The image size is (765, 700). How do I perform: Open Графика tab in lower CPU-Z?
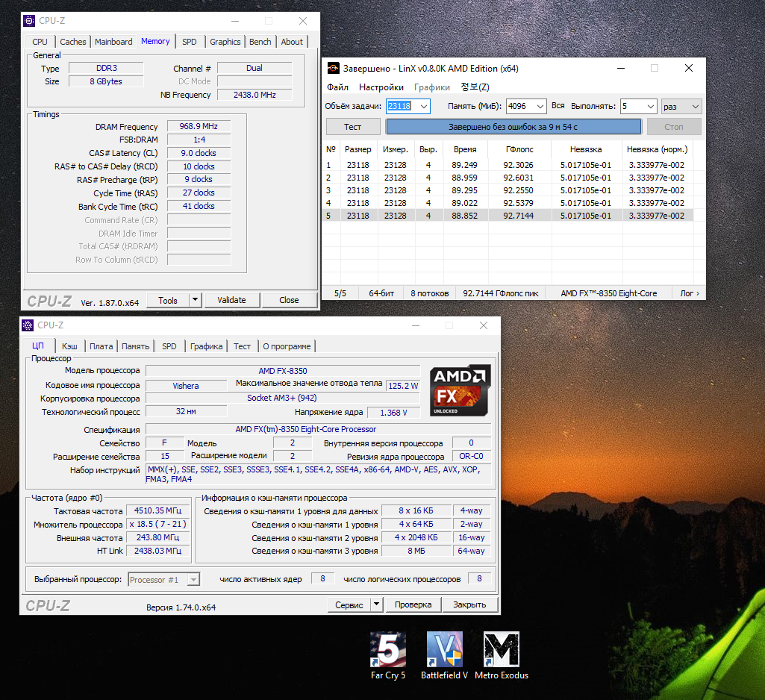pos(206,346)
